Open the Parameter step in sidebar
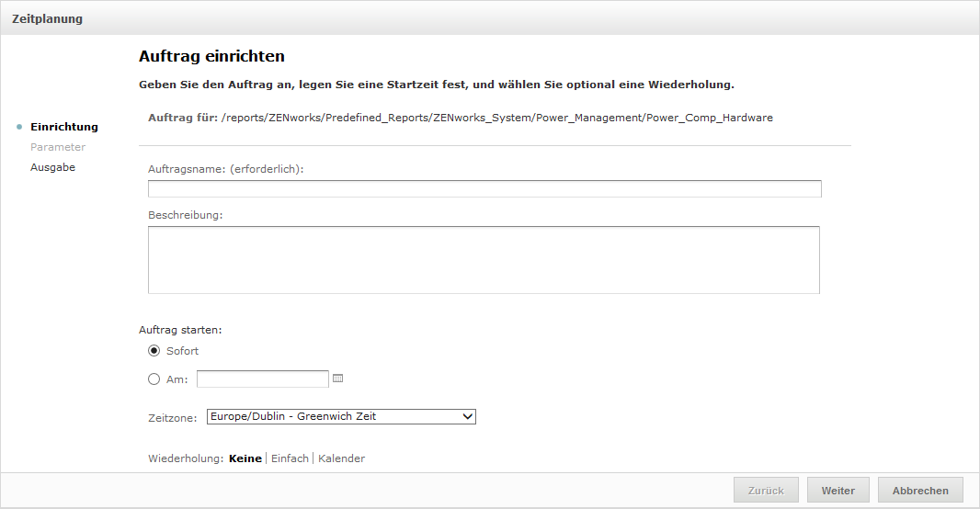980x509 pixels. pyautogui.click(x=58, y=147)
